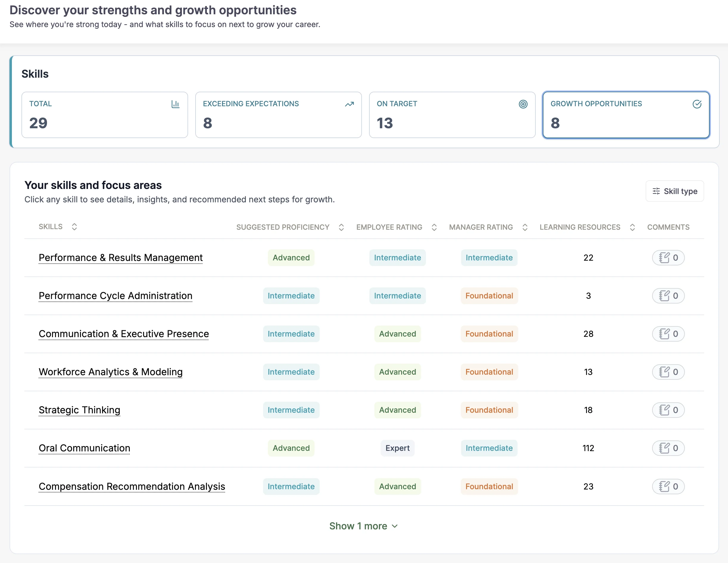
Task: Open comments for Performance & Results Management
Action: tap(668, 258)
